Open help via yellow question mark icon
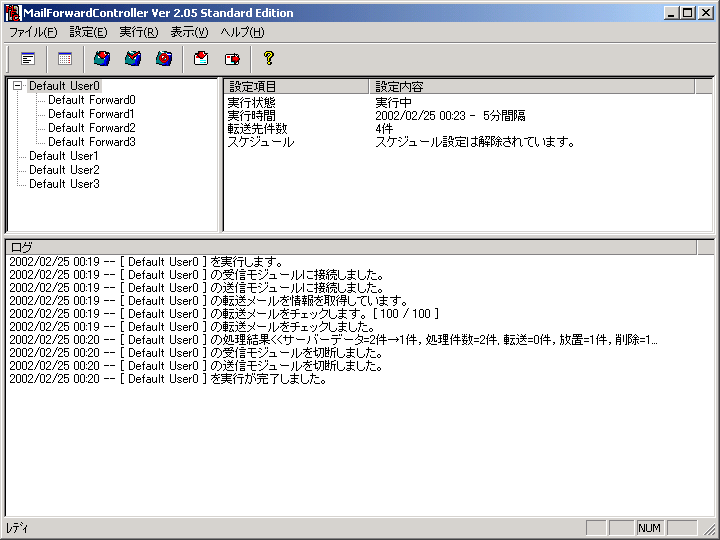Screen dimensions: 720x540 (269, 58)
